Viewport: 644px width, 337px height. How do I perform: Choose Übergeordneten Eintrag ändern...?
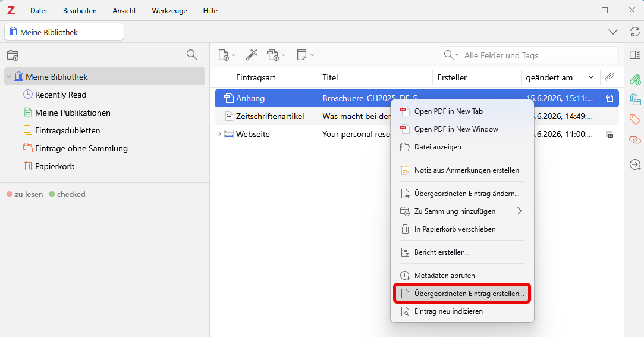click(x=463, y=193)
